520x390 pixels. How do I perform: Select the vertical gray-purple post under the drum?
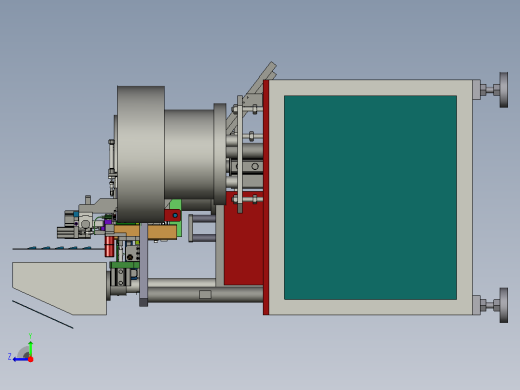pyautogui.click(x=143, y=265)
